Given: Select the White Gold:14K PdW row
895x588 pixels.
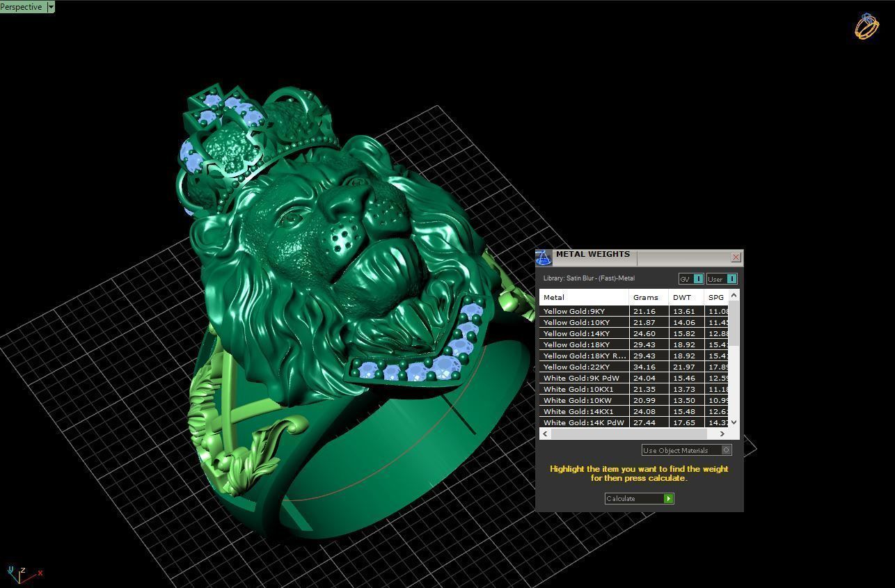Looking at the screenshot, I should (634, 422).
